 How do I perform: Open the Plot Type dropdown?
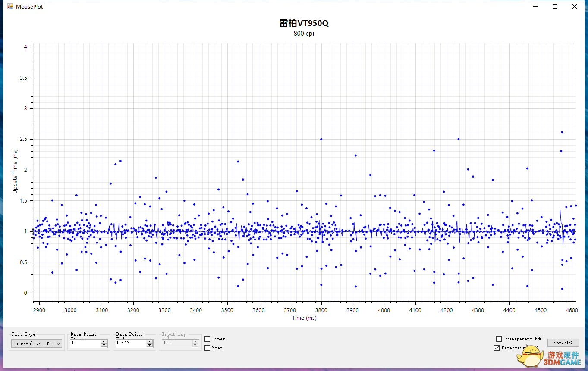[37, 343]
